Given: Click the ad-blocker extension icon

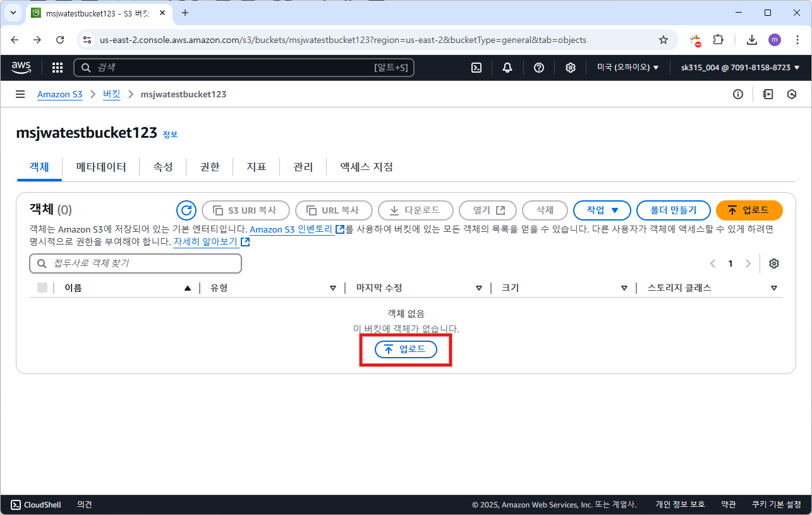Looking at the screenshot, I should (x=695, y=40).
